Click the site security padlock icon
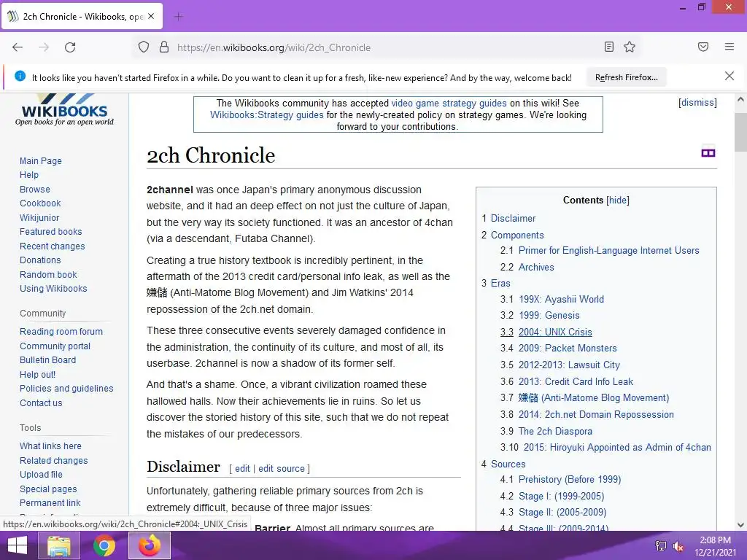747x560 pixels. (x=164, y=47)
